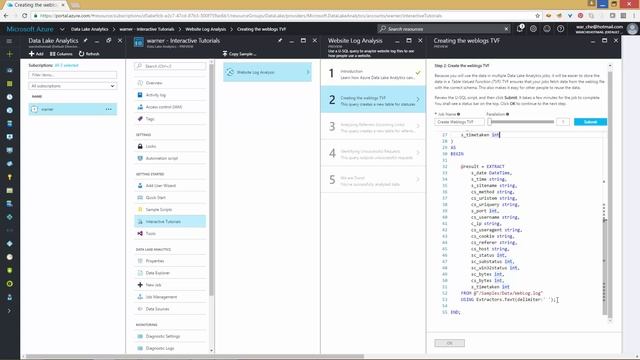This screenshot has width=640, height=360.
Task: Click the Diagnostic Logs icon
Action: pyautogui.click(x=140, y=348)
